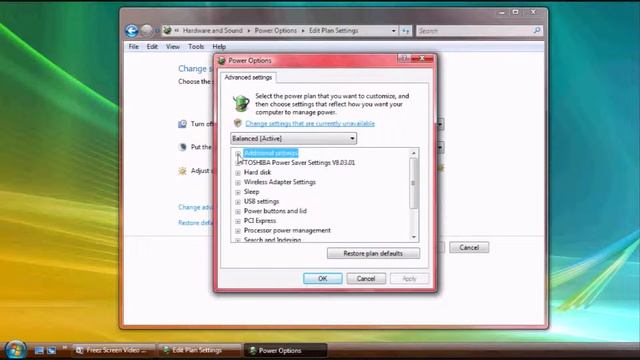
Task: Click Show Desktop quick launch icon
Action: 39,350
